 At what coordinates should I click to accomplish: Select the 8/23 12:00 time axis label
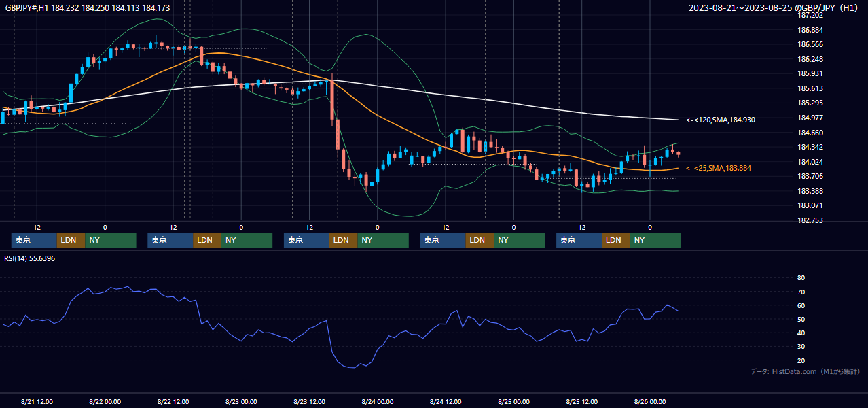(310, 401)
